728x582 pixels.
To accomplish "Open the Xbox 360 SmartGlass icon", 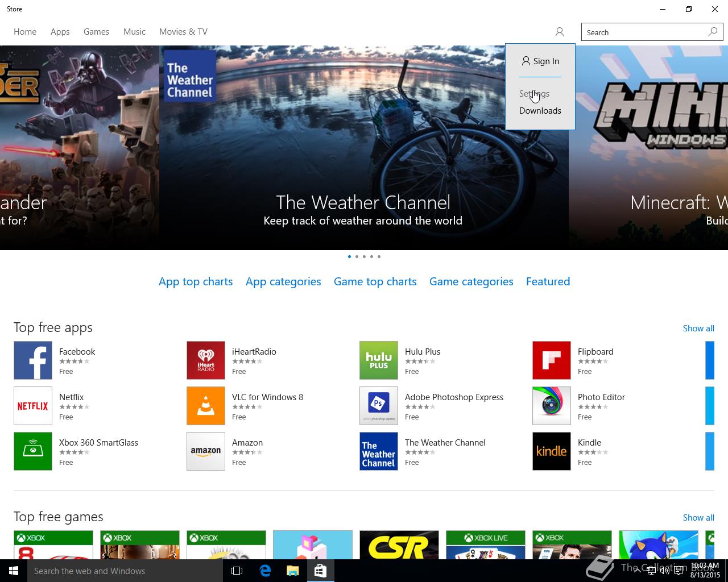I will [x=33, y=451].
